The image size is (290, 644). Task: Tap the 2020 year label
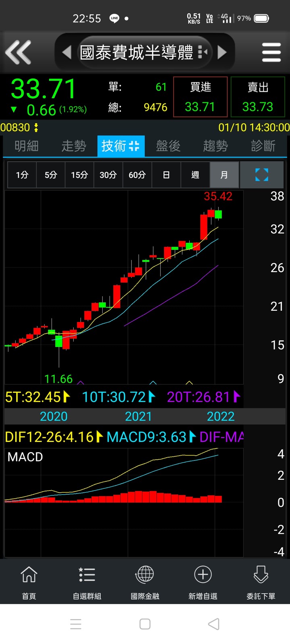point(54,416)
